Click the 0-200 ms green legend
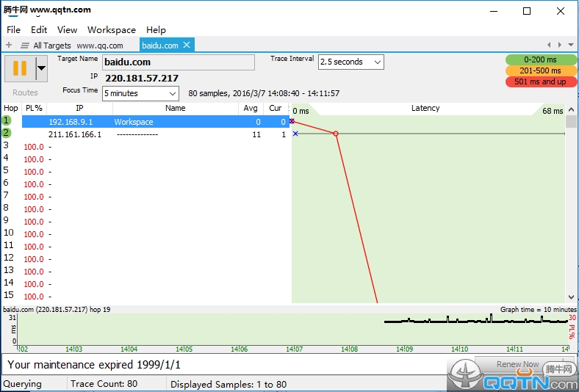Viewport: 579px width, 392px height. point(541,59)
